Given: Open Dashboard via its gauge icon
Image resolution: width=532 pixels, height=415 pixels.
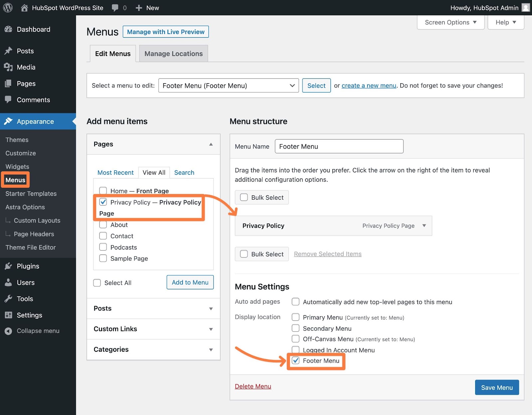Looking at the screenshot, I should [8, 29].
